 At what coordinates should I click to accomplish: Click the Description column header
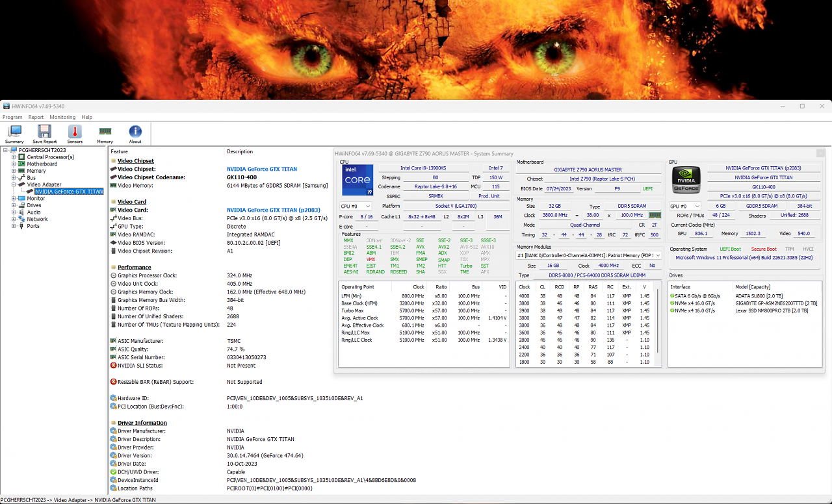(240, 151)
